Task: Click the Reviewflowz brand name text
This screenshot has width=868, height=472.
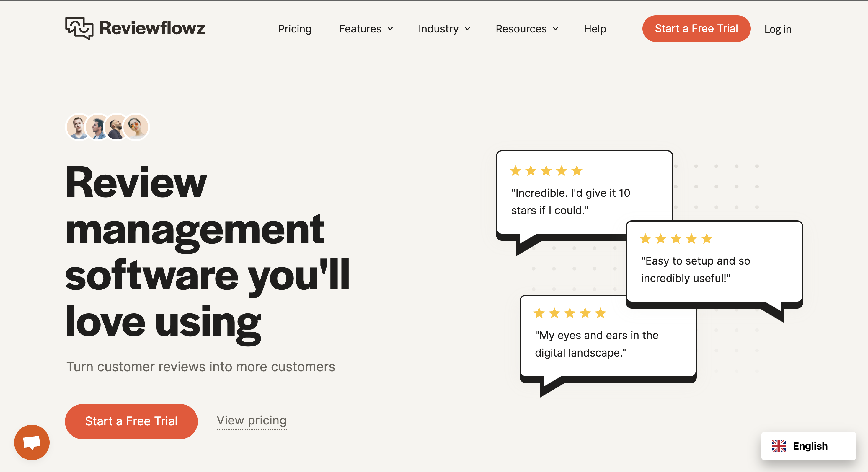Action: pyautogui.click(x=152, y=28)
